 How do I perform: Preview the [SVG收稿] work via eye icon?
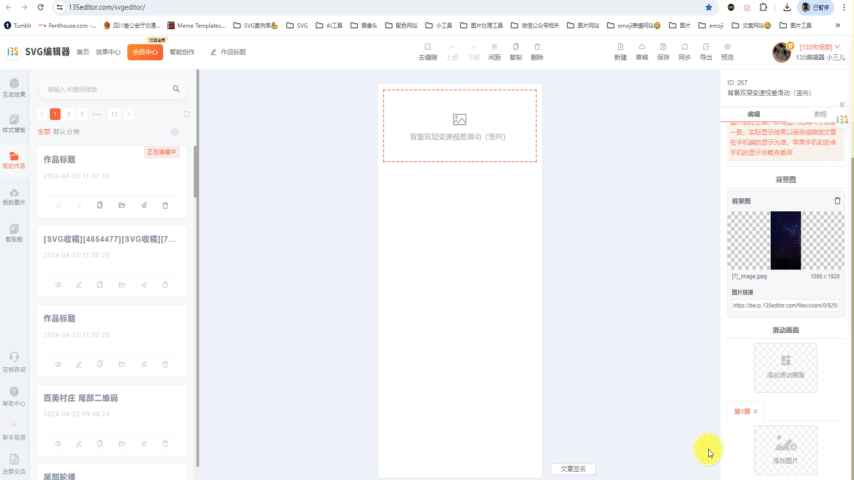point(58,285)
